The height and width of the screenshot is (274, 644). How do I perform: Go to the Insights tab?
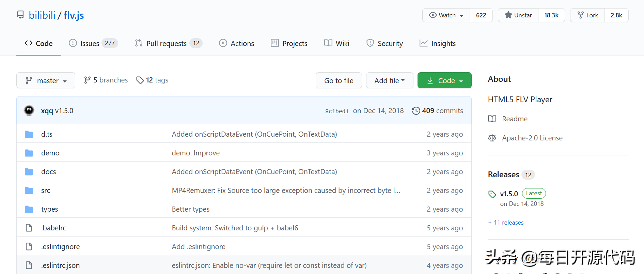click(438, 44)
